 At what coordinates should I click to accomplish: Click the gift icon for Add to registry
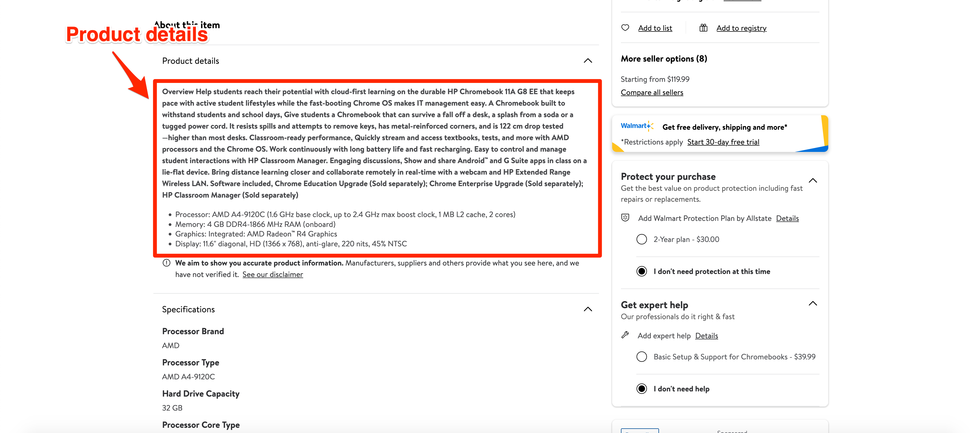pos(703,27)
